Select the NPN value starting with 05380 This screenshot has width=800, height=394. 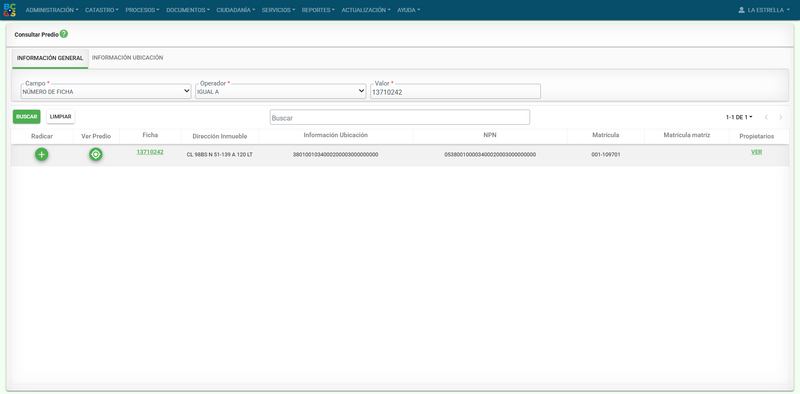coord(490,155)
